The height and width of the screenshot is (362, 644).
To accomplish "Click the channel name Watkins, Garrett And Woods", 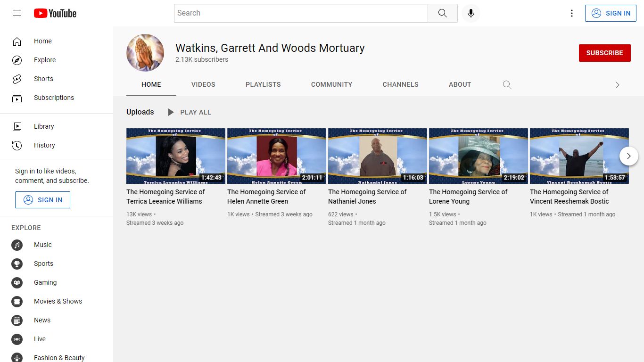I will (x=270, y=48).
